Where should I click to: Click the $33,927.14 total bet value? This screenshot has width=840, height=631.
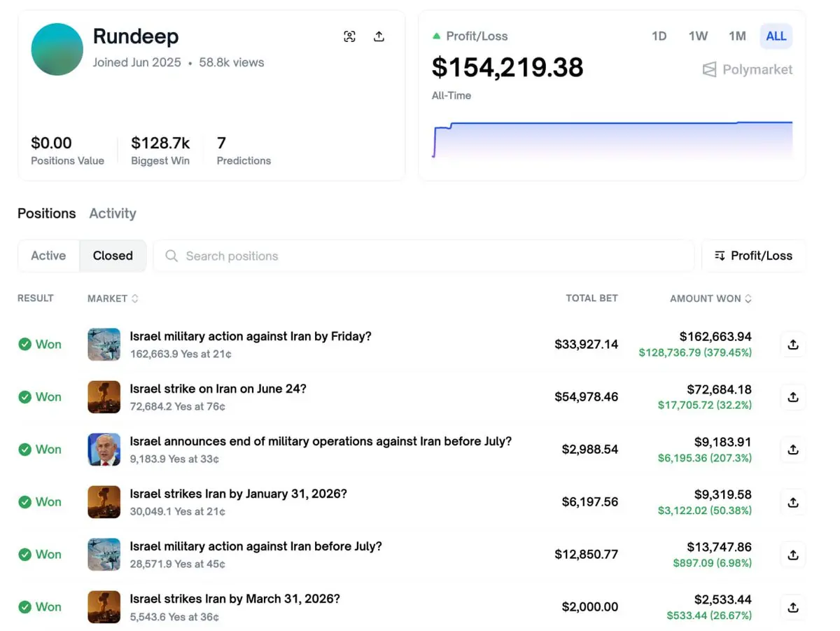coord(587,344)
